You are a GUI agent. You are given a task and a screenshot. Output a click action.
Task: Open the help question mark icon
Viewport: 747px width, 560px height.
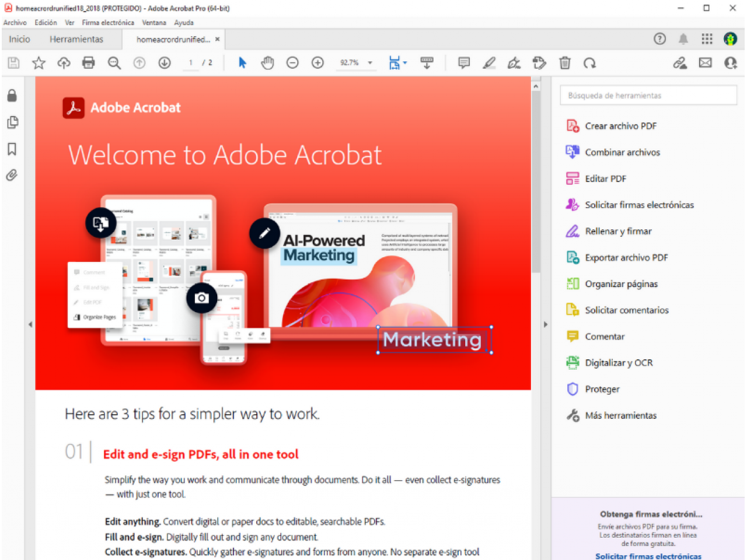(x=659, y=39)
